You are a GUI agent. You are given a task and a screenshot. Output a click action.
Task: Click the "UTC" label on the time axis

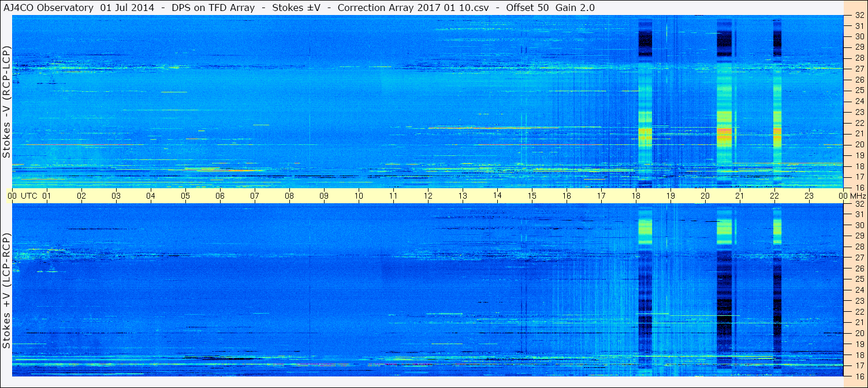tap(29, 196)
